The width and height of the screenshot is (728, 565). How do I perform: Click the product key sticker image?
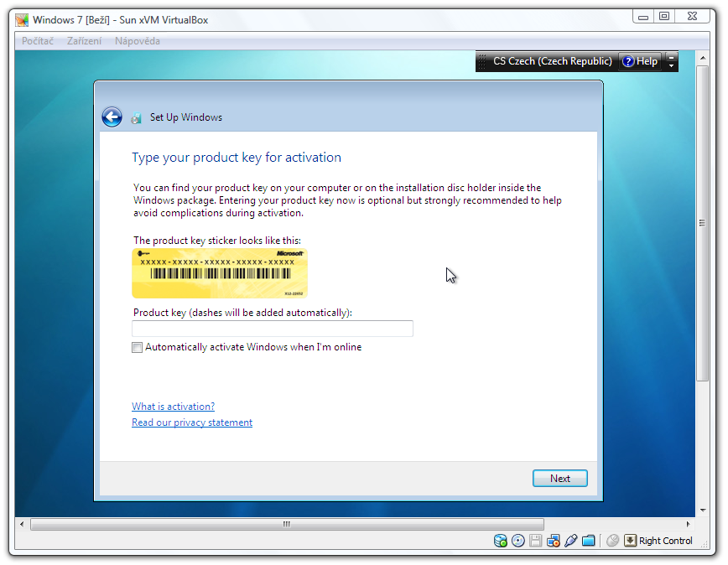220,273
